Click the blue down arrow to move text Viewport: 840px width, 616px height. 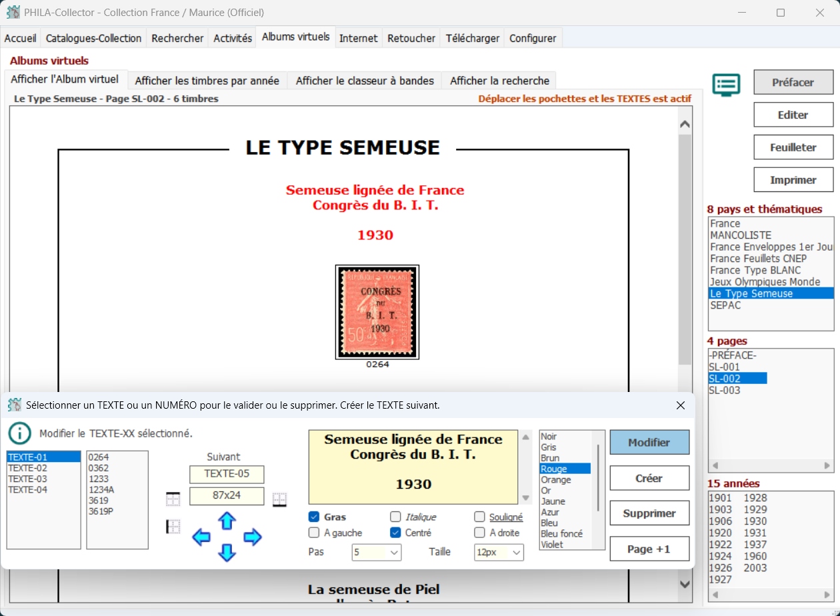(x=227, y=553)
